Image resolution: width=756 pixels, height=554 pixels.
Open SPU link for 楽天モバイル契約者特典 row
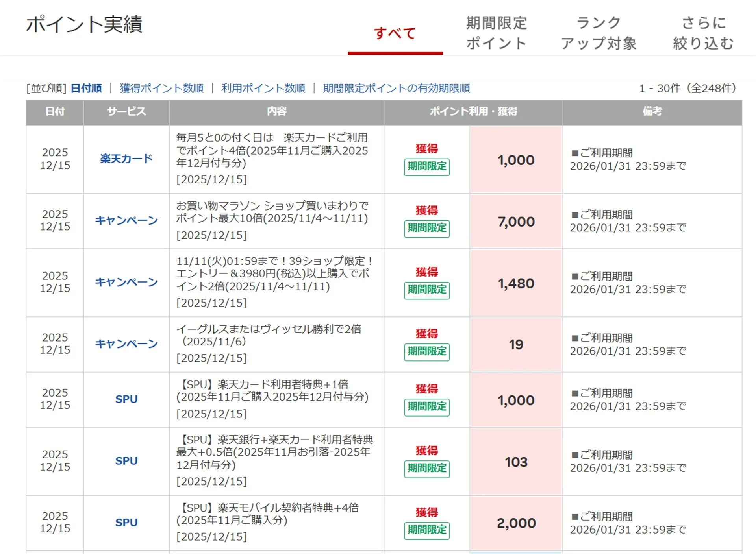(126, 523)
